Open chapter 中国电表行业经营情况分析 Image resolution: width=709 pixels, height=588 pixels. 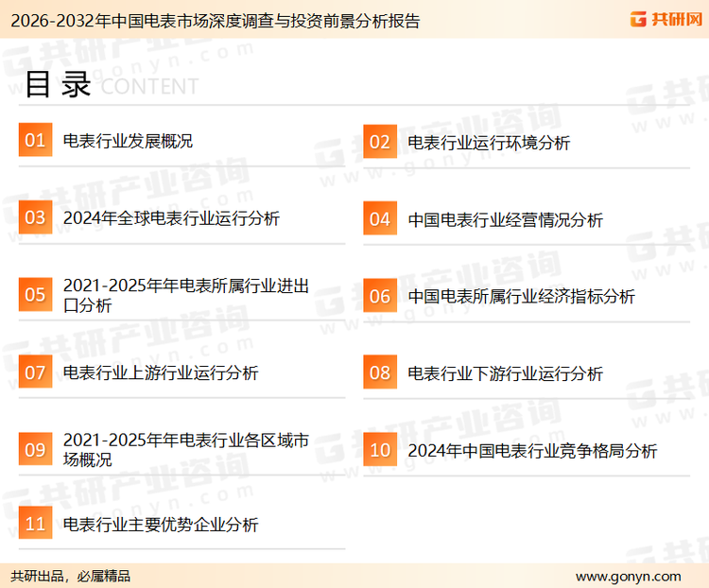(505, 220)
